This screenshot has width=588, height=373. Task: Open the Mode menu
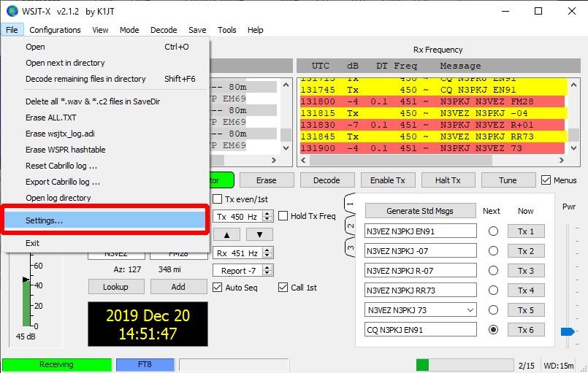coord(129,30)
